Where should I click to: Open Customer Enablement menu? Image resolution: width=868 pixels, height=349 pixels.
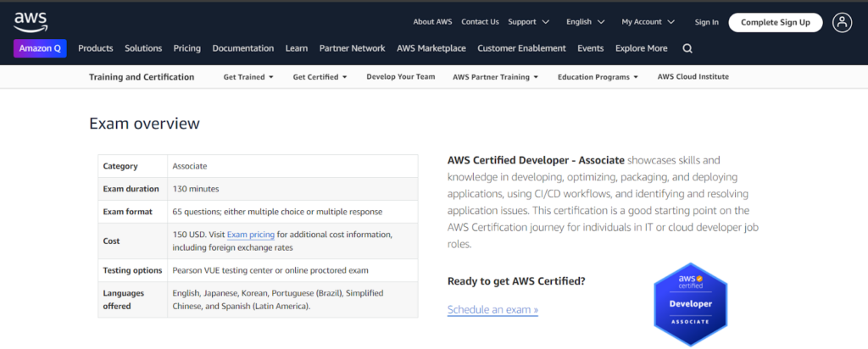coord(521,48)
